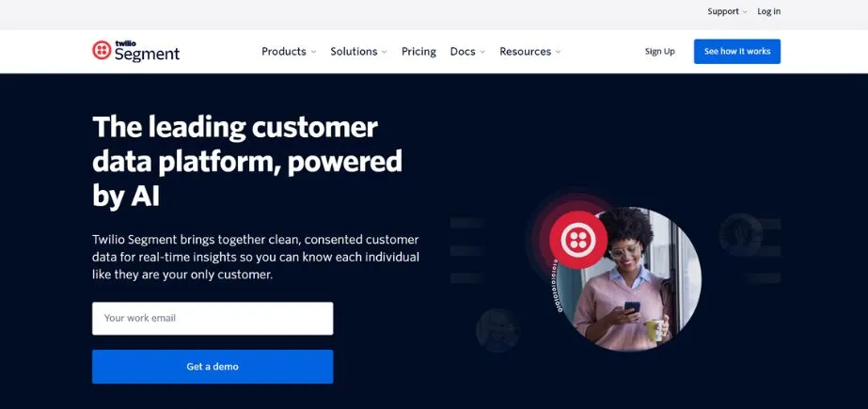Click the Sign Up link

tap(660, 52)
